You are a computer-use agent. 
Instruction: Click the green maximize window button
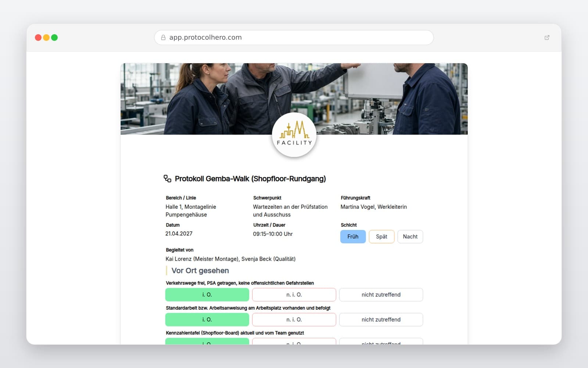(54, 38)
